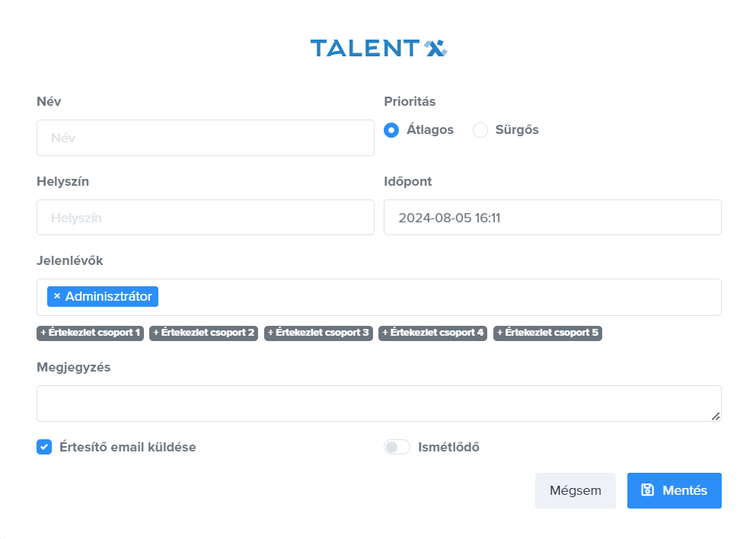This screenshot has height=539, width=756.
Task: Click the Név input field
Action: 205,138
